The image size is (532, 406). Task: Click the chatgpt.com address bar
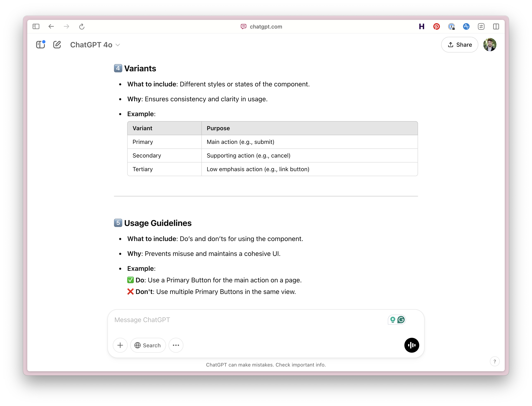266,27
